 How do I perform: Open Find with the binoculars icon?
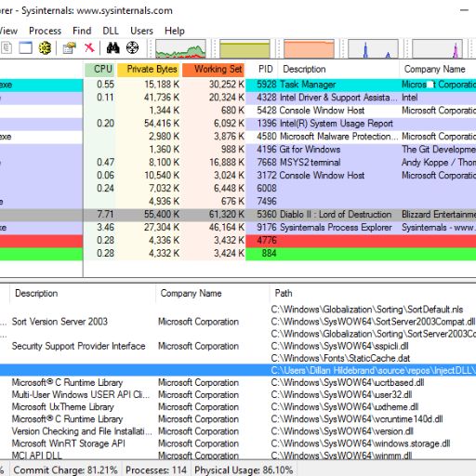[x=112, y=48]
